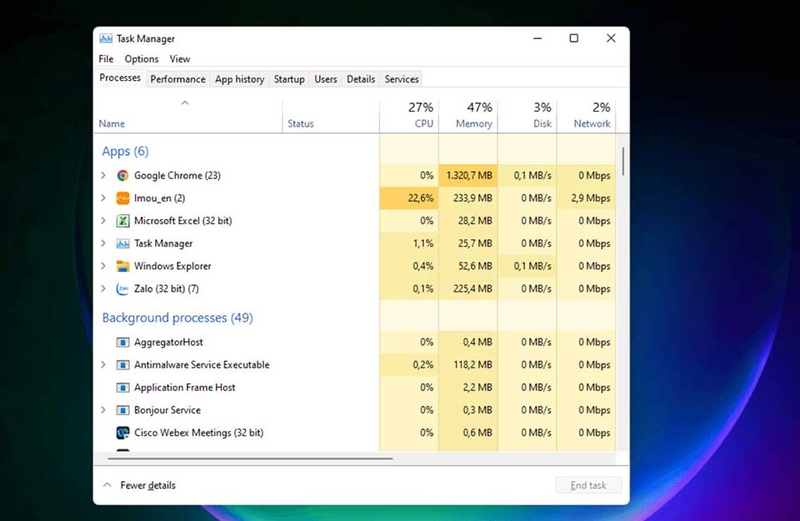The image size is (800, 521).
Task: Click the Windows Explorer folder icon
Action: coord(122,266)
